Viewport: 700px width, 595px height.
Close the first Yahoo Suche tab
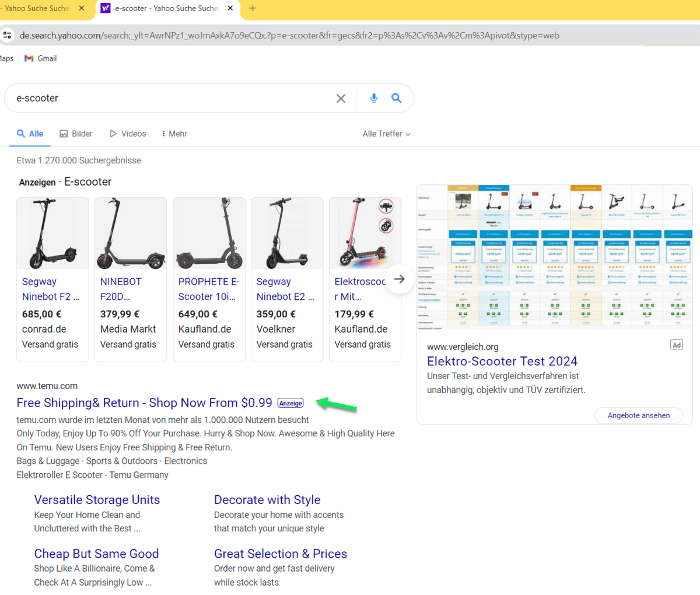(81, 8)
